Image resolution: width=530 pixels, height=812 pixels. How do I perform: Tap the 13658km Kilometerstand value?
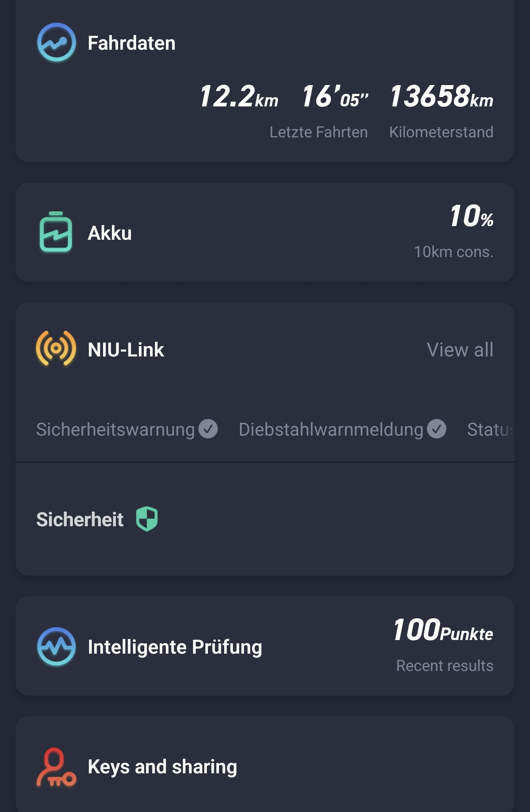coord(441,96)
